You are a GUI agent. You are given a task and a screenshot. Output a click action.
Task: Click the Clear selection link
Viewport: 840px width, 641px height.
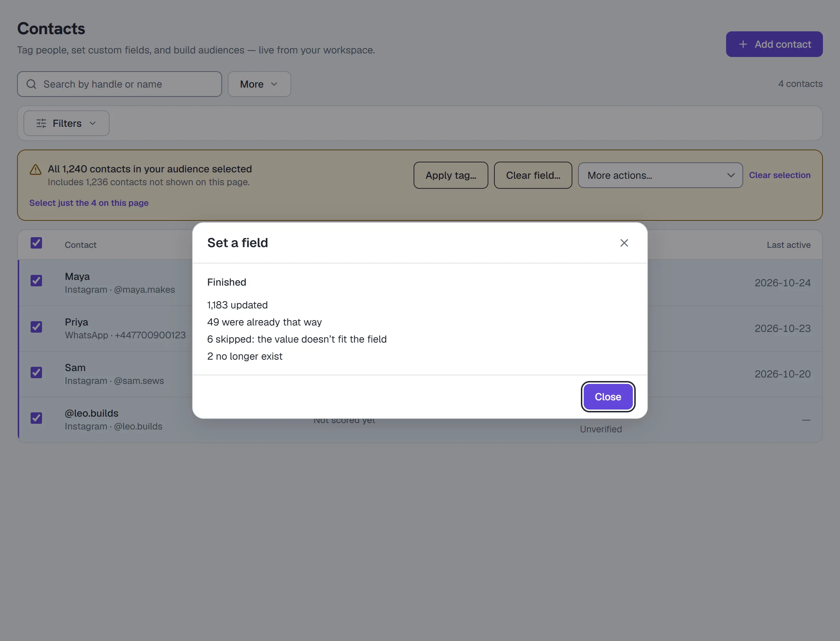click(x=779, y=175)
